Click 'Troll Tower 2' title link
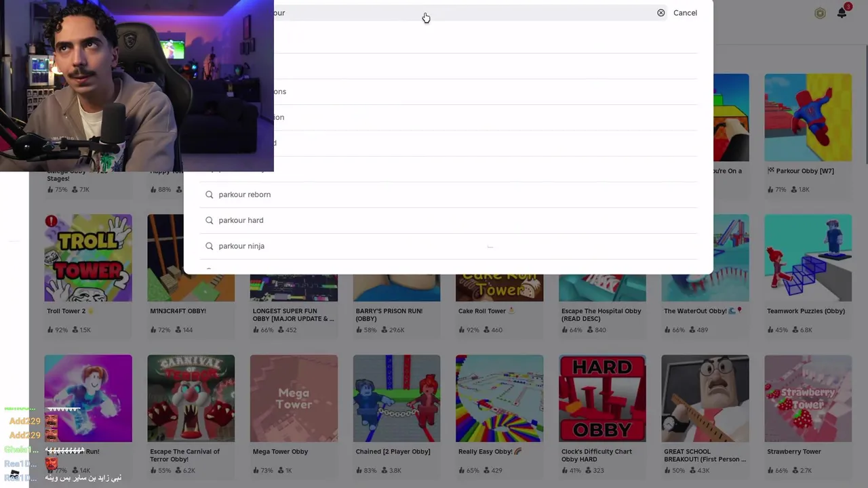The image size is (868, 488). (71, 311)
